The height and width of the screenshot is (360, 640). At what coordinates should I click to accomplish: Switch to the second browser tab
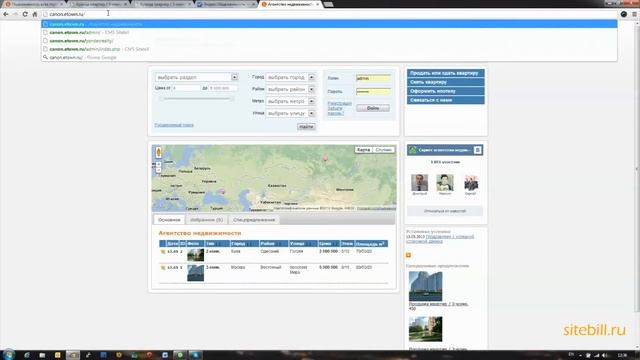click(98, 4)
